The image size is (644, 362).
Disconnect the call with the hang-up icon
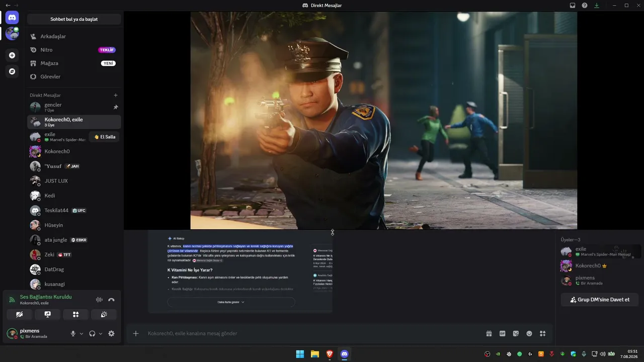111,300
